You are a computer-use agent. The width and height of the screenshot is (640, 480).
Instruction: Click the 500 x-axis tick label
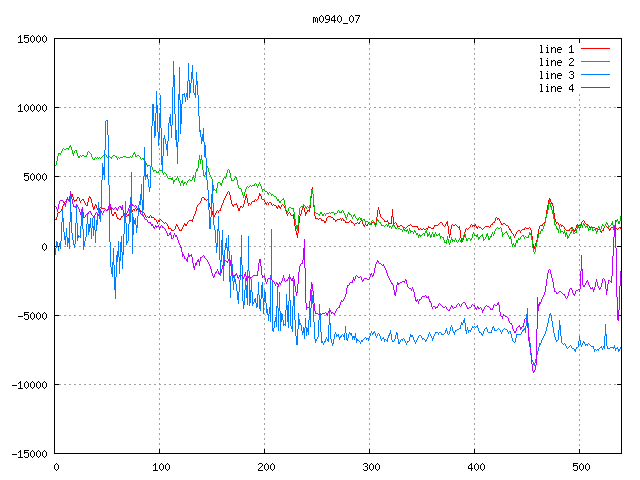tap(580, 467)
